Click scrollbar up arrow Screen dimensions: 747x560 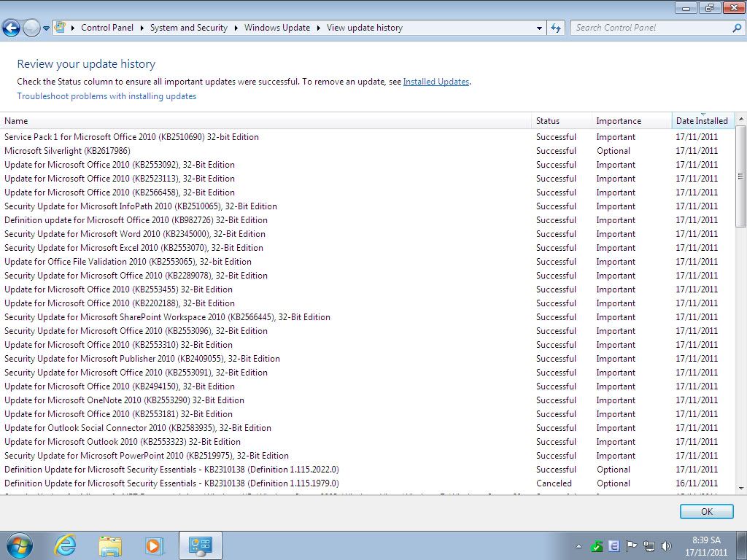pos(741,119)
